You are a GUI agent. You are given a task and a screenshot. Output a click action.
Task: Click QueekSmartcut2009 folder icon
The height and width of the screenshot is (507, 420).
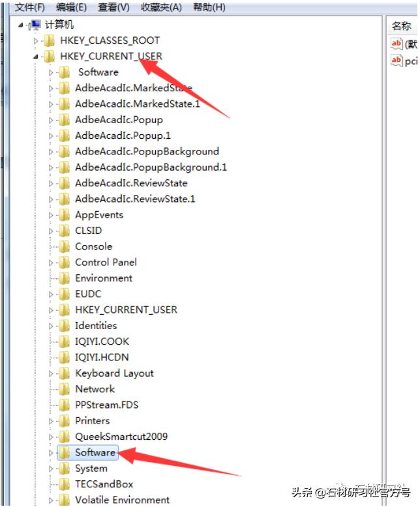[x=64, y=437]
